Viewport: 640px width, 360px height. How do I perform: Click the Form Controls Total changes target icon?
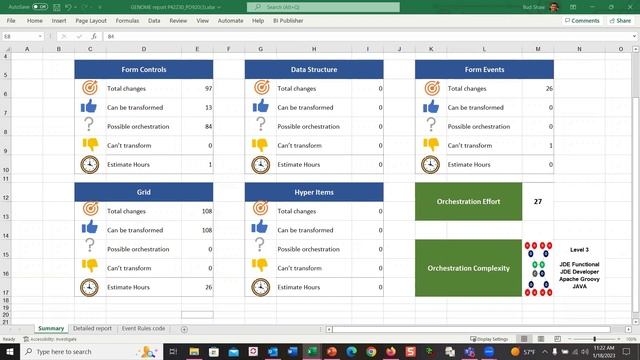click(x=90, y=88)
